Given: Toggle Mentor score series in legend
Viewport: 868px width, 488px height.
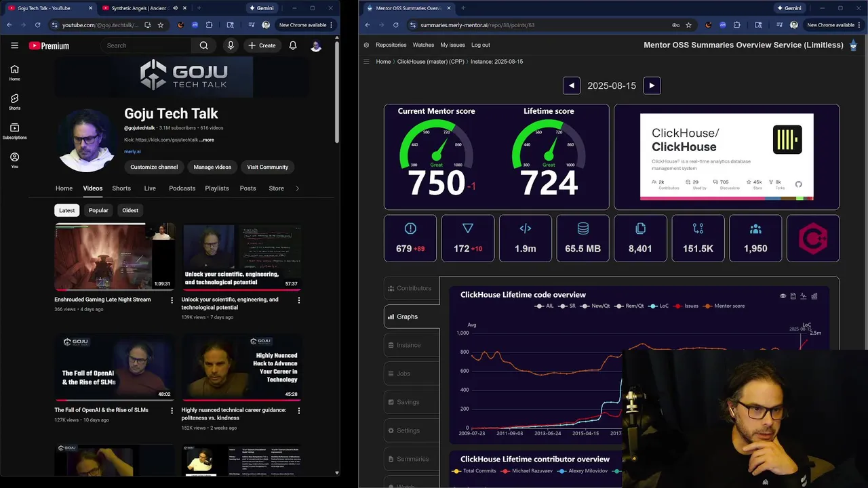Looking at the screenshot, I should 724,306.
